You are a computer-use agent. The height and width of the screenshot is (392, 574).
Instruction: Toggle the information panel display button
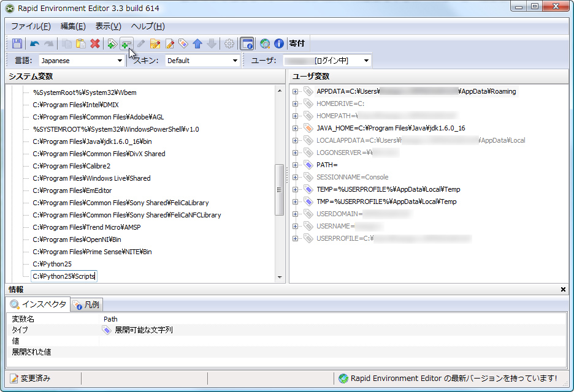[x=248, y=43]
